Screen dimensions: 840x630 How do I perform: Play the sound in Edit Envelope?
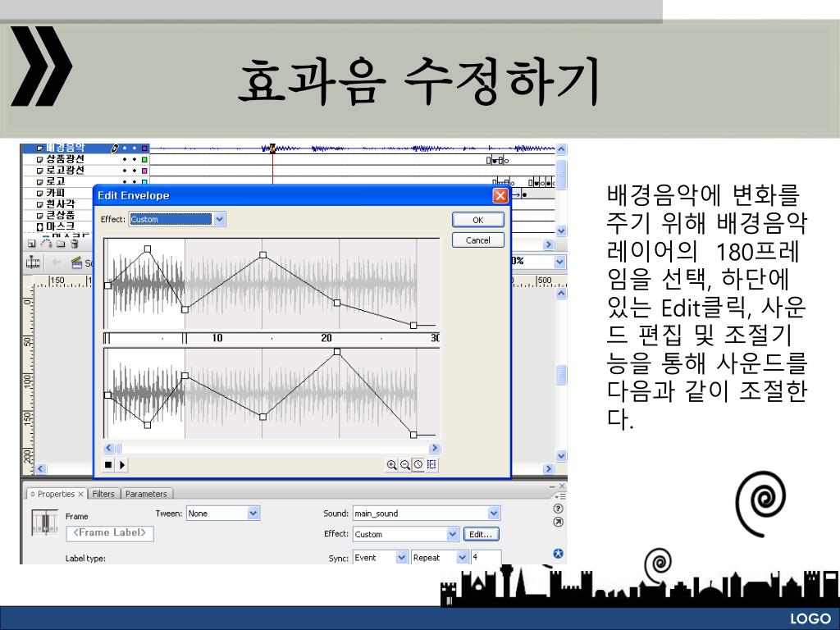pyautogui.click(x=122, y=465)
